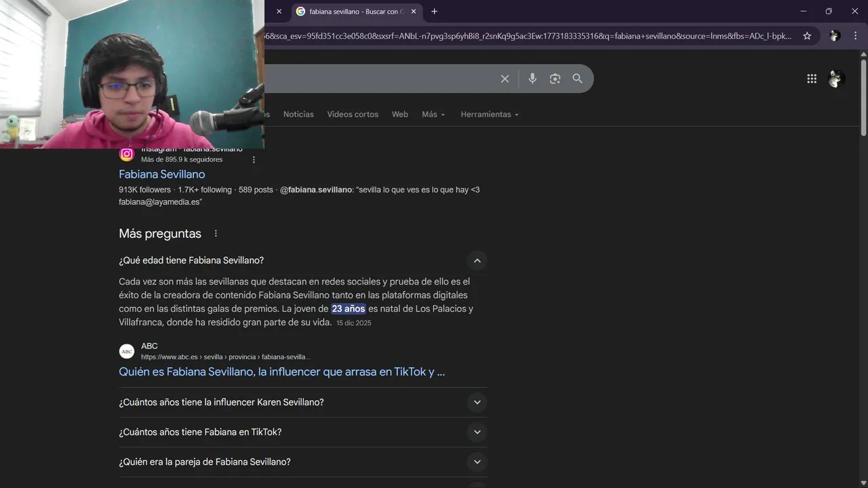The image size is (868, 488).
Task: Collapse the ¿Qué edad tiene Fabiana Sevillano? question
Action: click(x=477, y=261)
